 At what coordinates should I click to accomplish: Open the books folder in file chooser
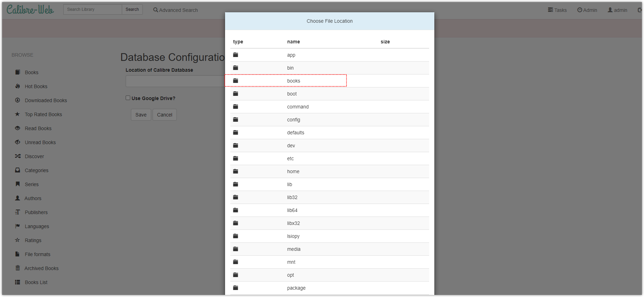point(293,81)
